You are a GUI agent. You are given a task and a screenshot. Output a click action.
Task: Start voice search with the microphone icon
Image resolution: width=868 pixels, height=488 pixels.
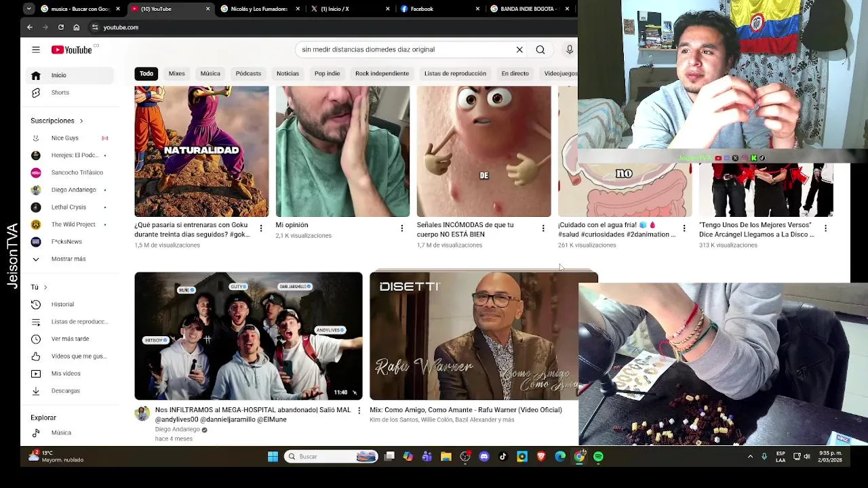570,49
